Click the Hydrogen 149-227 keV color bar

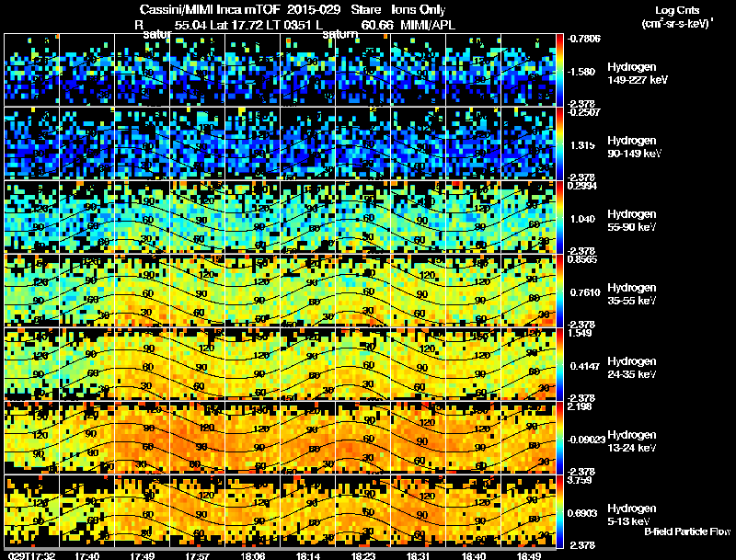click(x=559, y=70)
